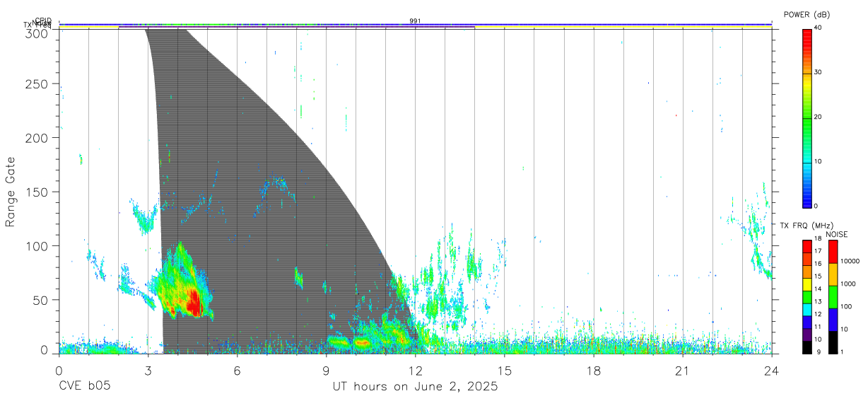Click the 250 tick on Range Gate axis

[38, 83]
